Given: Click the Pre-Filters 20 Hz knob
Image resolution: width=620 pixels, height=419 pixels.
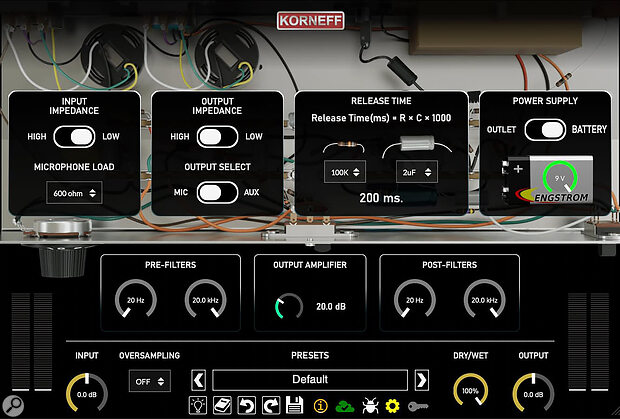Looking at the screenshot, I should pyautogui.click(x=136, y=299).
